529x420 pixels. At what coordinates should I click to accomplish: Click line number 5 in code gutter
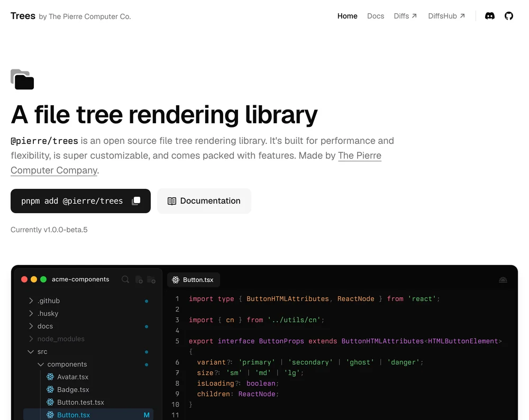(x=177, y=341)
